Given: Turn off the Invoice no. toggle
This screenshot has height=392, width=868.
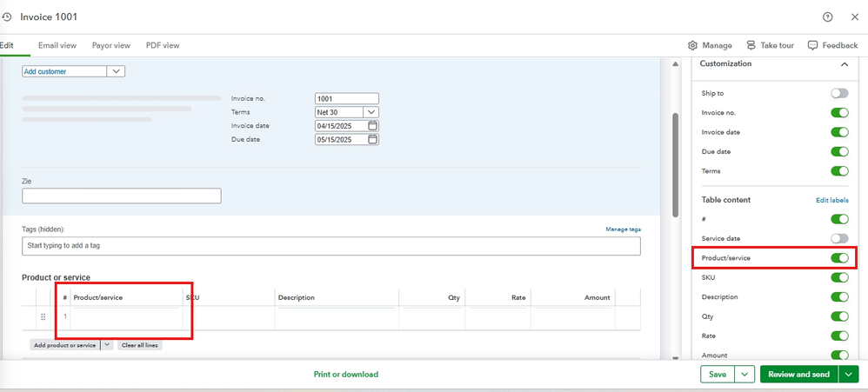Looking at the screenshot, I should [839, 113].
